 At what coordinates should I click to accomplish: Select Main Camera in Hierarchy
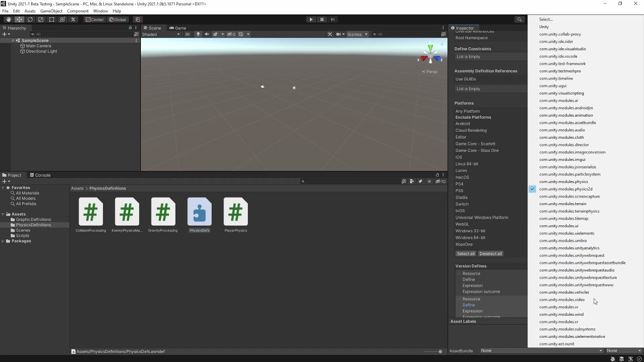click(x=38, y=46)
